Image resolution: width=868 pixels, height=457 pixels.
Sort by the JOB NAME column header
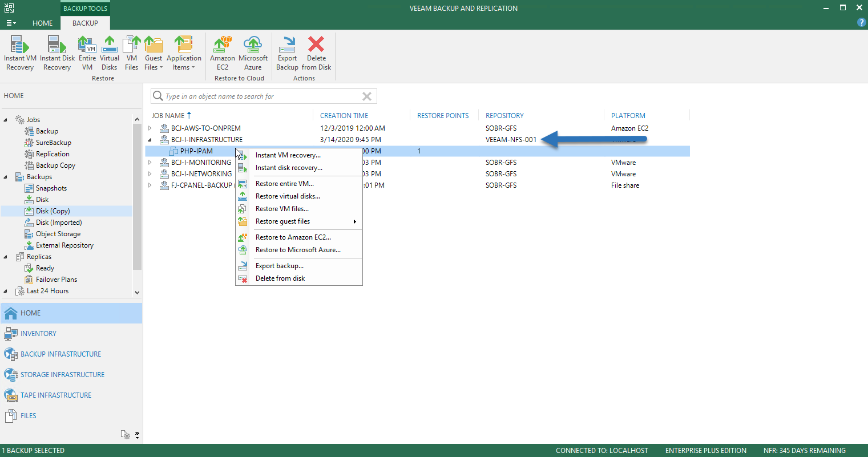(x=171, y=115)
